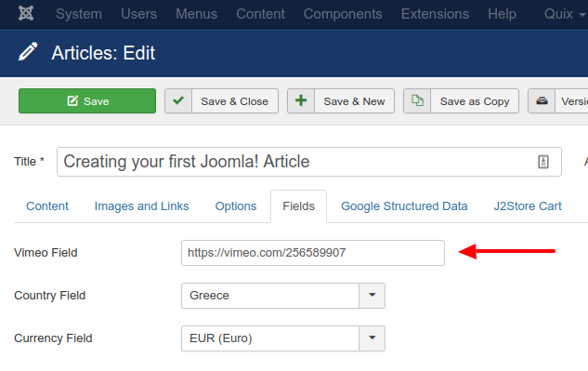Open the Content top menu
This screenshot has width=588, height=371.
click(x=260, y=14)
